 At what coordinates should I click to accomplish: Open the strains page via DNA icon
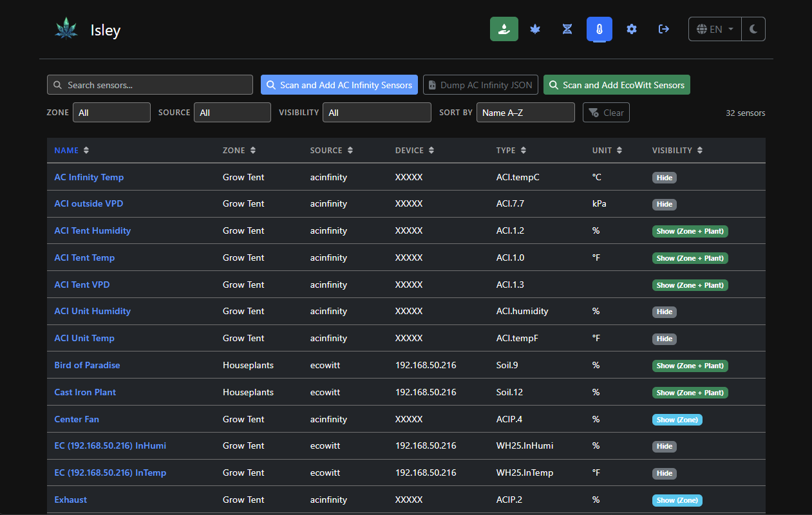tap(567, 29)
